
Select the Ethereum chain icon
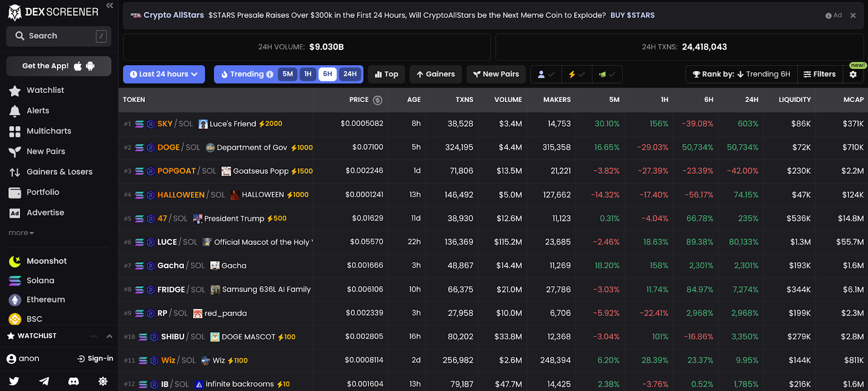click(15, 300)
